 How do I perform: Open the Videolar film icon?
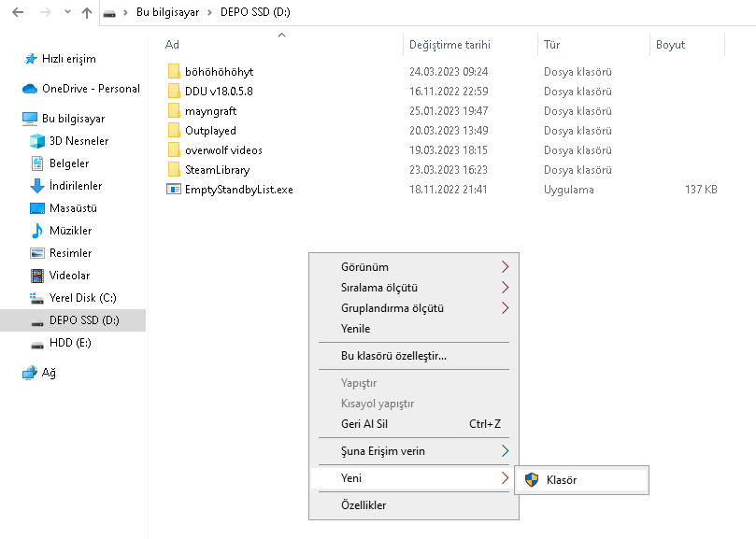[x=37, y=276]
